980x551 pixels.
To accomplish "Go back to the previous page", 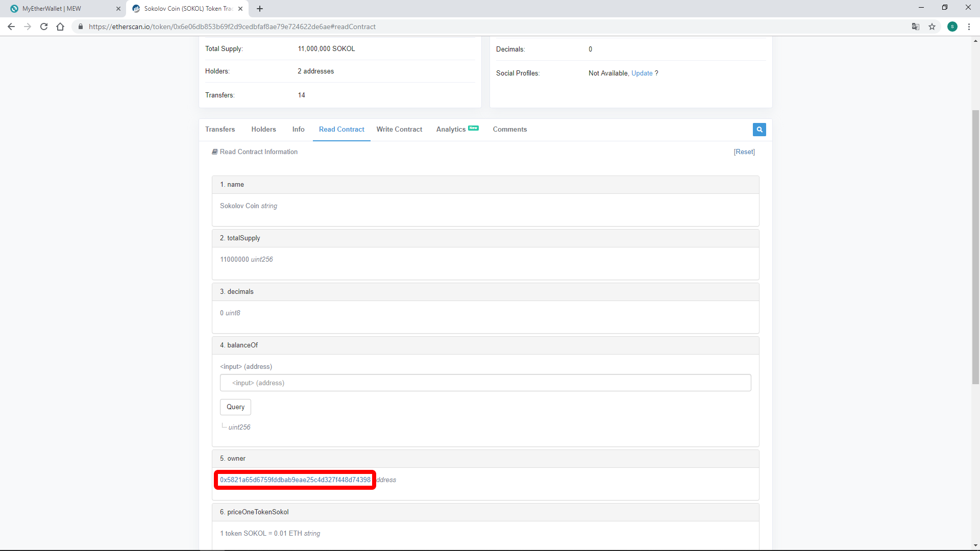I will pyautogui.click(x=11, y=27).
